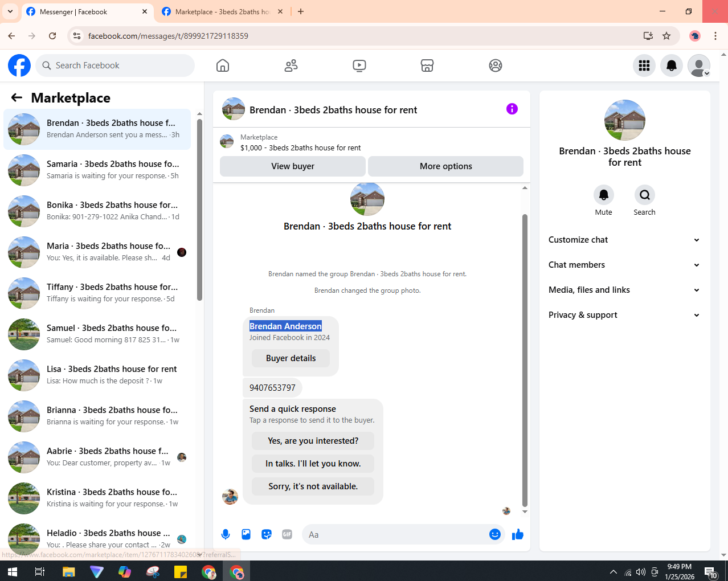Expand Customize chat section
The height and width of the screenshot is (581, 728).
pyautogui.click(x=624, y=240)
